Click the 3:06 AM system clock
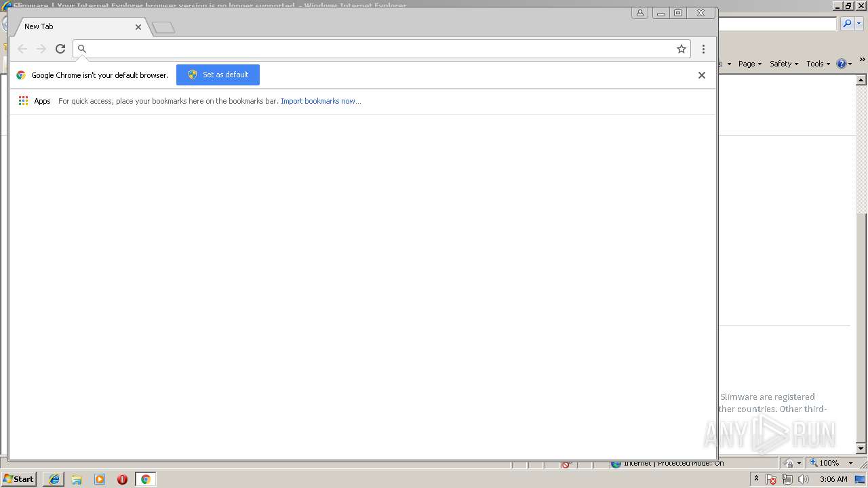868x488 pixels. (833, 479)
